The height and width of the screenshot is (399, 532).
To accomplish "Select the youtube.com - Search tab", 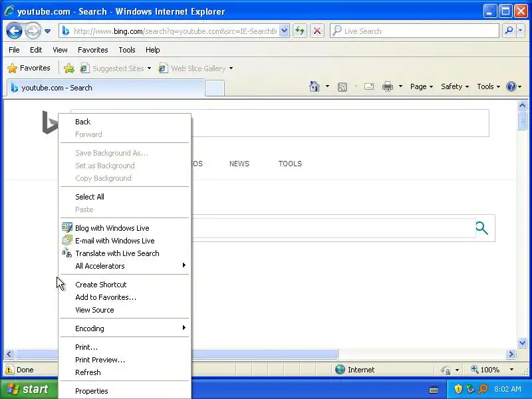I will 106,88.
